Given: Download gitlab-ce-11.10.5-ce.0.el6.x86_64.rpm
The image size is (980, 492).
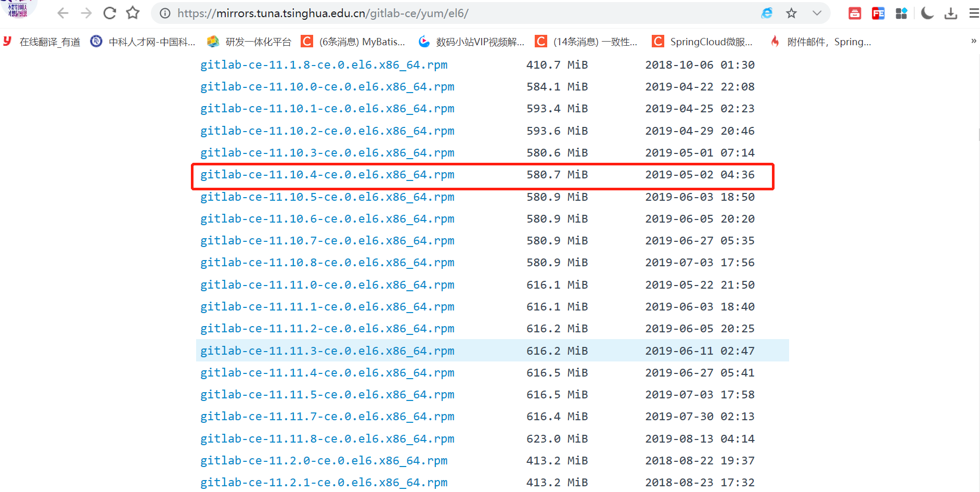Looking at the screenshot, I should click(327, 197).
